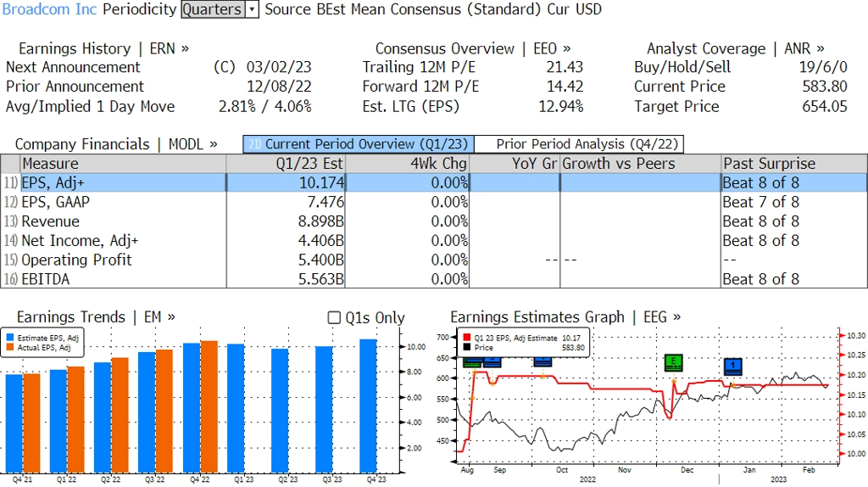Viewport: 868px width, 487px height.
Task: Click the 5.563B EBITDA estimate
Action: 321,279
